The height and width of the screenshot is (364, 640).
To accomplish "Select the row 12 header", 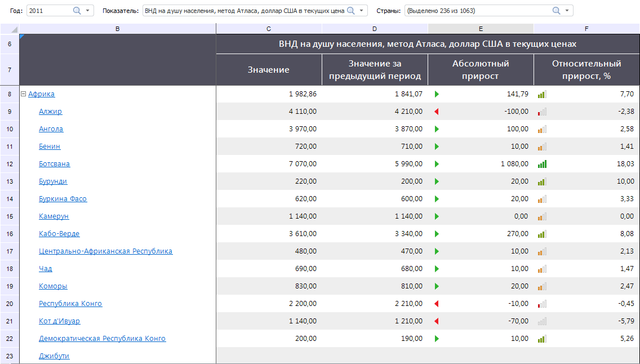I will coord(10,164).
